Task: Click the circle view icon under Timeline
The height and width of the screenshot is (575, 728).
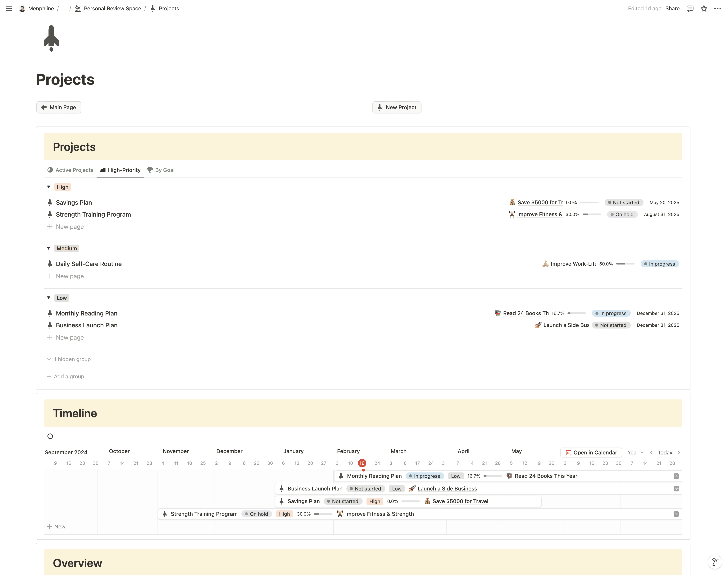Action: (50, 436)
